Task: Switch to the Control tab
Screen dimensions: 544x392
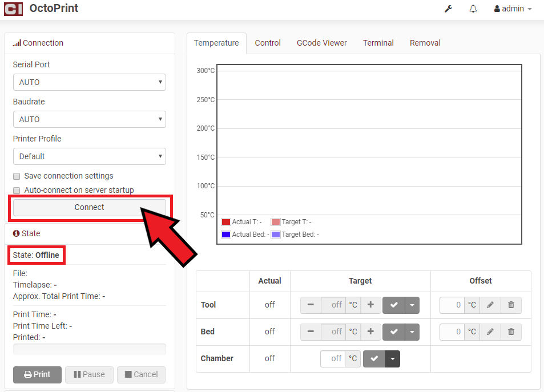Action: [268, 43]
